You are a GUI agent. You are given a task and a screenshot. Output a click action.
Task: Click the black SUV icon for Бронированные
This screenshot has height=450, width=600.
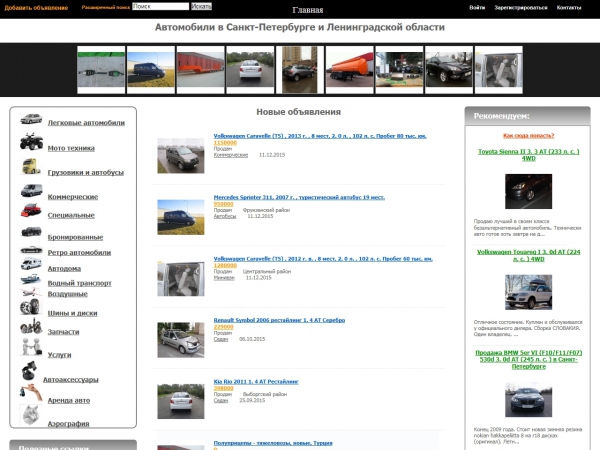(31, 231)
